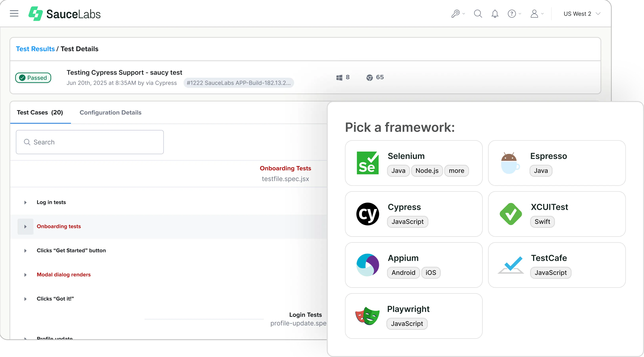The image size is (644, 357).
Task: View notifications bell
Action: pos(495,13)
